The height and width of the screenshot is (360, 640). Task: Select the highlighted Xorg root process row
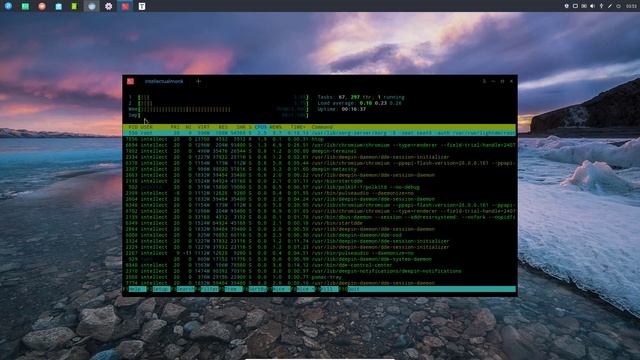(x=319, y=133)
